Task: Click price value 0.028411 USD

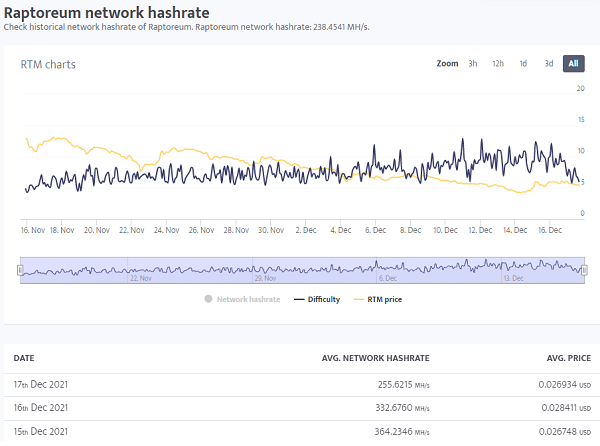Action: 566,408
